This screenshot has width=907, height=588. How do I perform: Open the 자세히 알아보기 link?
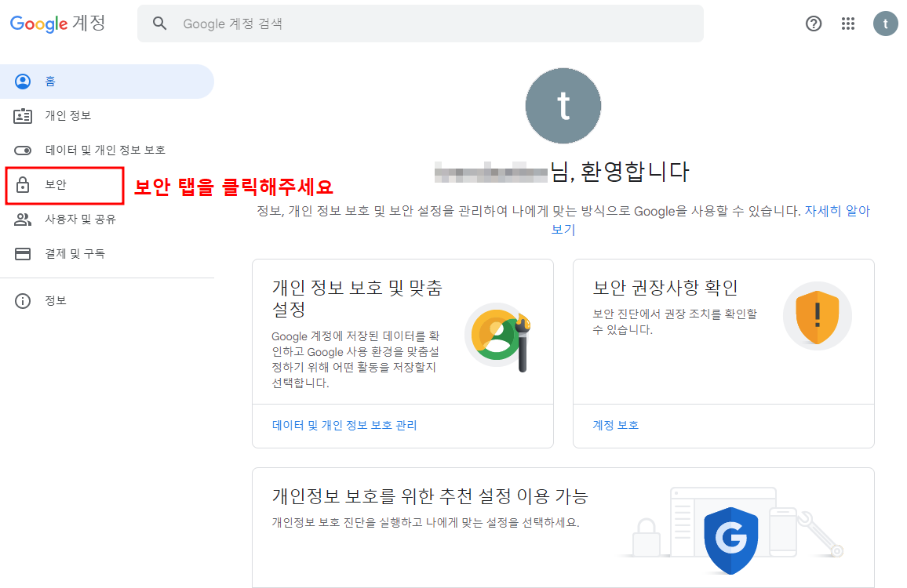837,211
